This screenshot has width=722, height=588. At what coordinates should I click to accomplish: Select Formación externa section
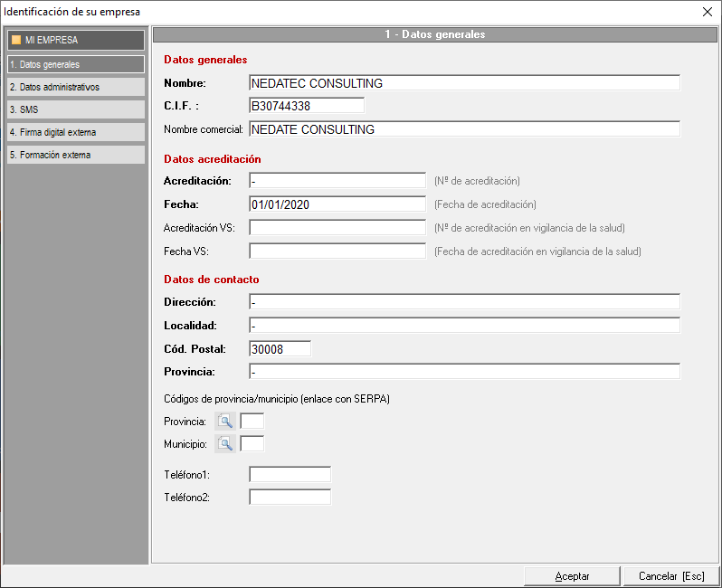pos(74,155)
